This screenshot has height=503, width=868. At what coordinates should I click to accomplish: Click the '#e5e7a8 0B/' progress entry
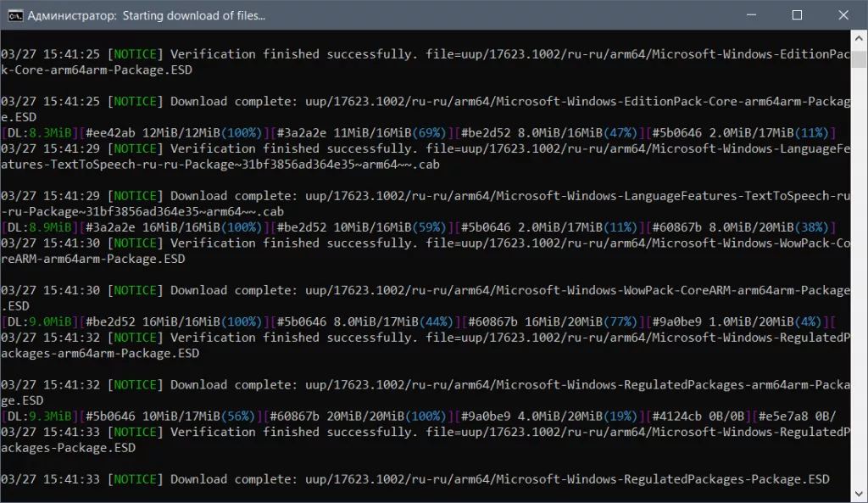tap(797, 416)
